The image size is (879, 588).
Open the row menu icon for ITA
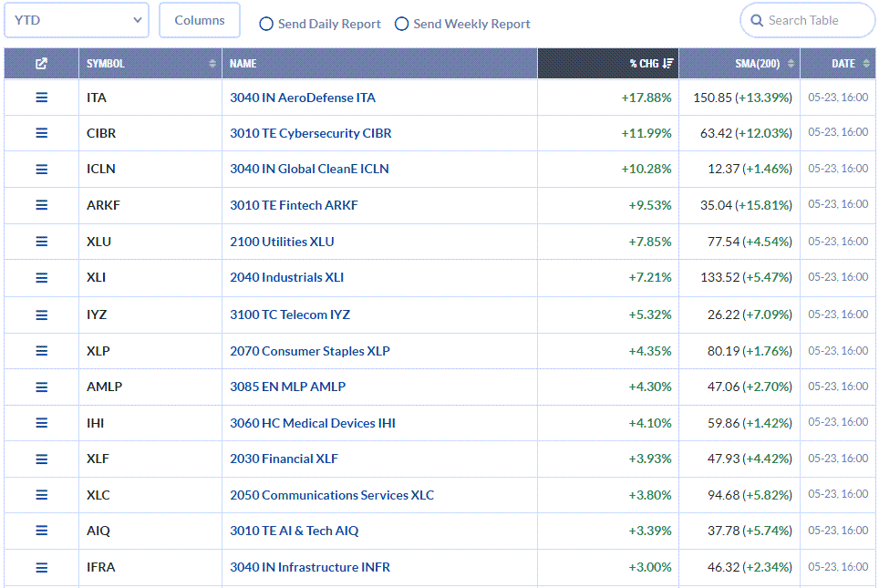pos(41,98)
